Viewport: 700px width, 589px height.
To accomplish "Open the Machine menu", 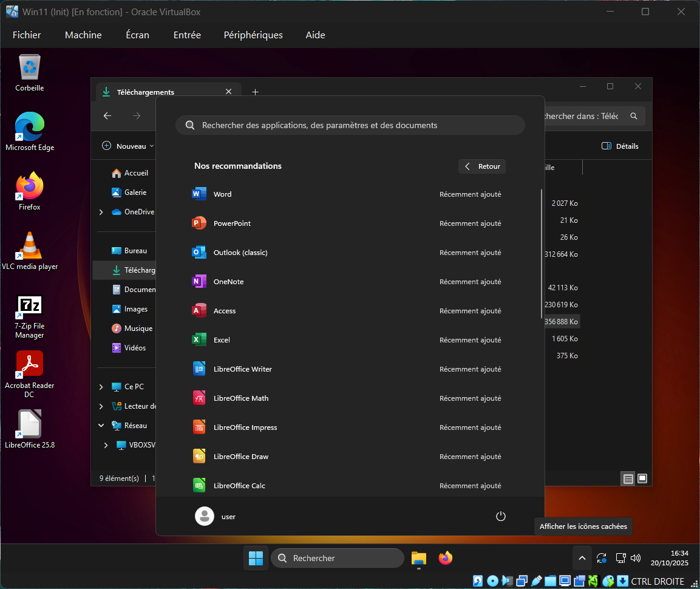I will [83, 35].
